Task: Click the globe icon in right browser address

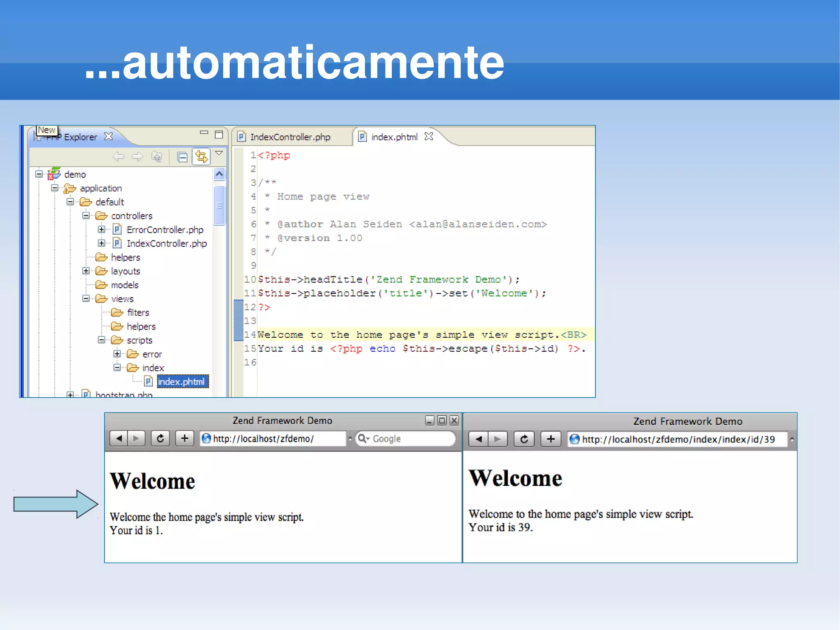Action: pos(575,439)
